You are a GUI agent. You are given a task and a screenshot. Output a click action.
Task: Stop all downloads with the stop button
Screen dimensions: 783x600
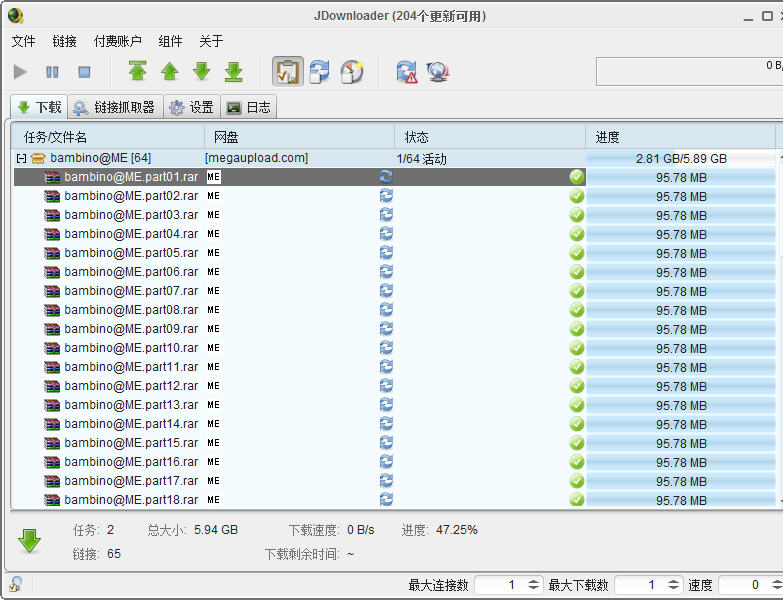(x=84, y=72)
